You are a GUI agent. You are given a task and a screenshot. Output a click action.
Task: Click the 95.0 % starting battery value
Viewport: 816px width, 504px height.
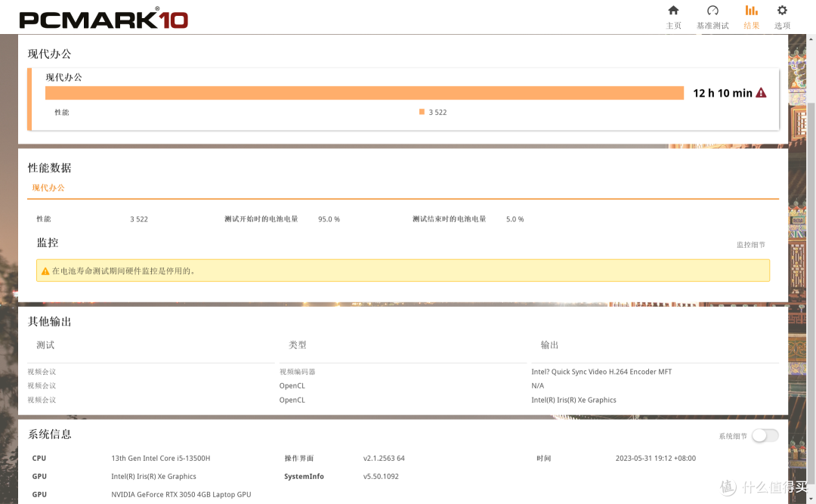(x=329, y=219)
